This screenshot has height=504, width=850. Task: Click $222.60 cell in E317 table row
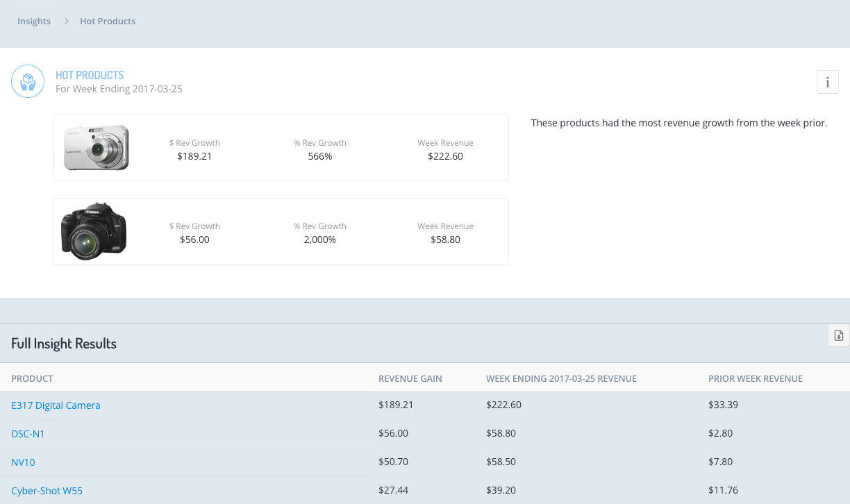point(503,405)
